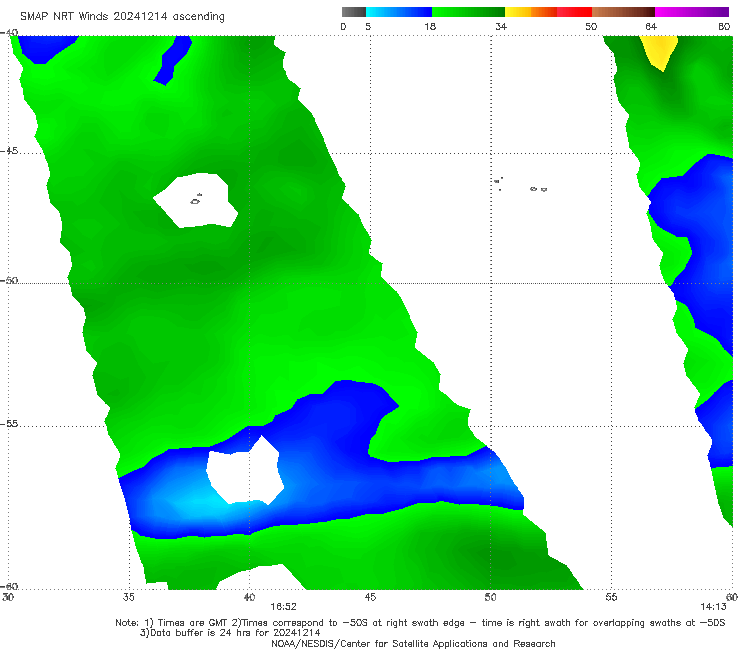Click the swath time label '14:13'
Screen dimensions: 740x650
pyautogui.click(x=713, y=607)
